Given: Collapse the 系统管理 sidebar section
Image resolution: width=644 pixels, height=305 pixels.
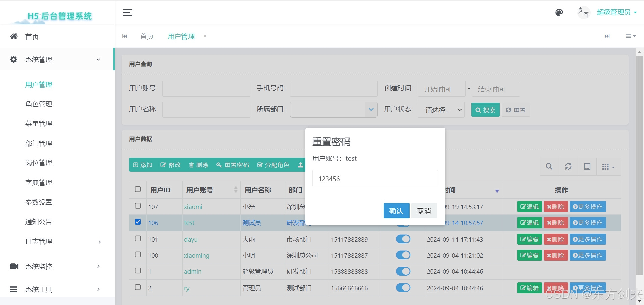Looking at the screenshot, I should point(57,59).
